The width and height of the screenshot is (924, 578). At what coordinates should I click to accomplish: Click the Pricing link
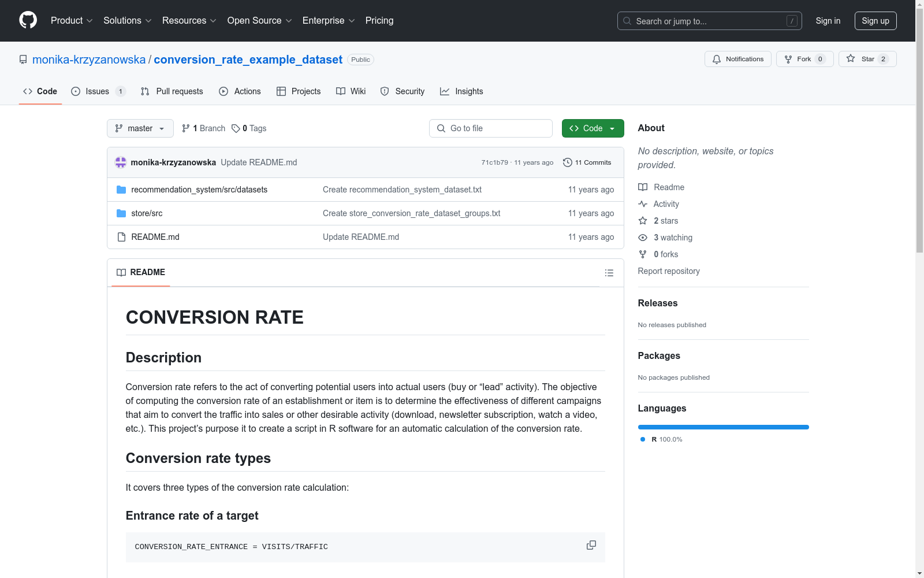pos(379,21)
